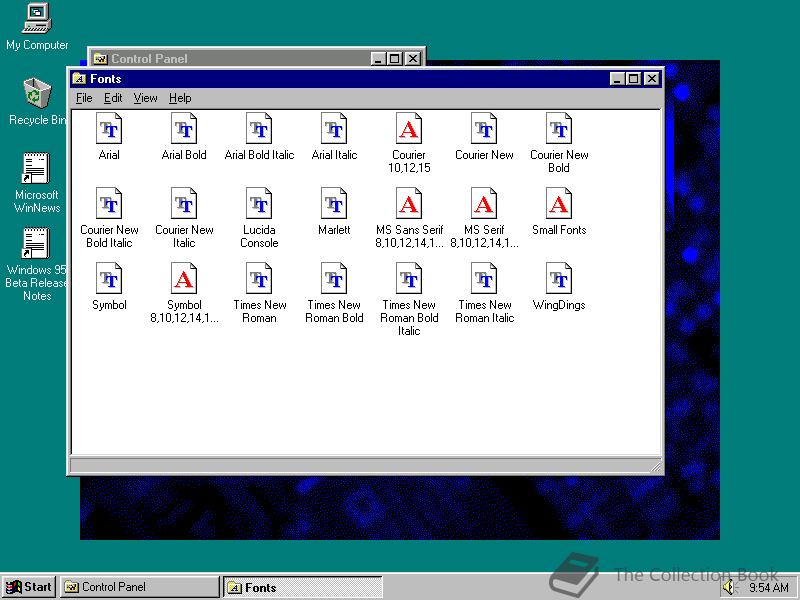Open the Help menu
The height and width of the screenshot is (600, 800).
tap(180, 98)
